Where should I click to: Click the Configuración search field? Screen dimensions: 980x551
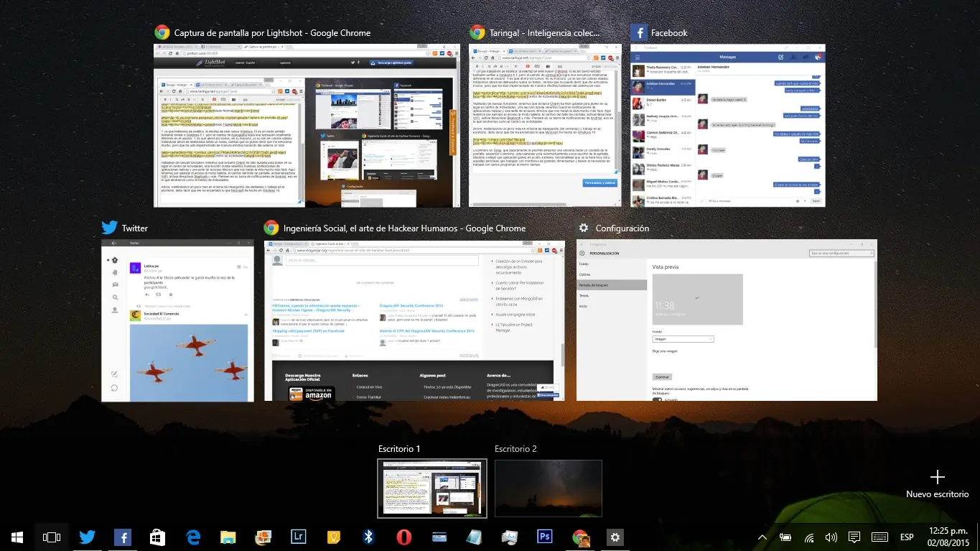(x=841, y=253)
